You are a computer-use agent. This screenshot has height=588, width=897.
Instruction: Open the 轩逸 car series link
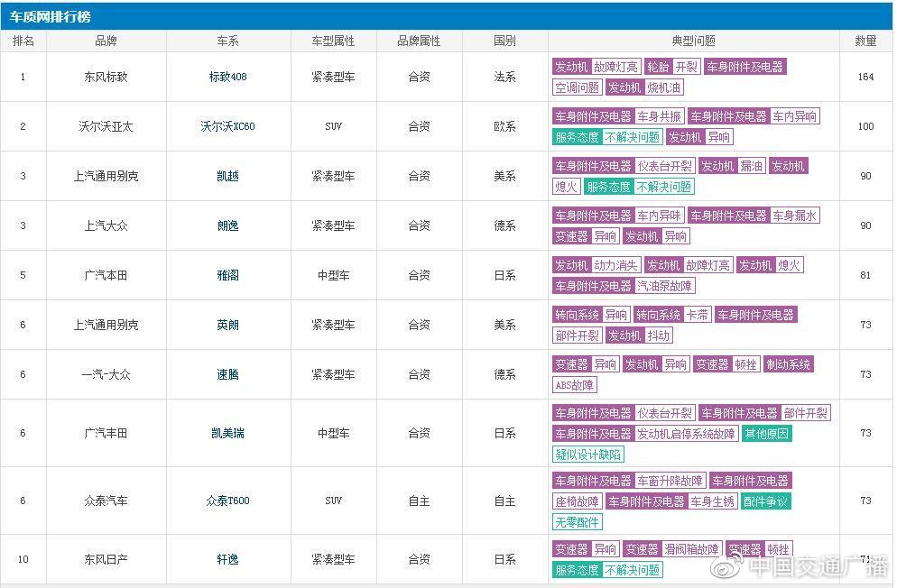click(227, 559)
